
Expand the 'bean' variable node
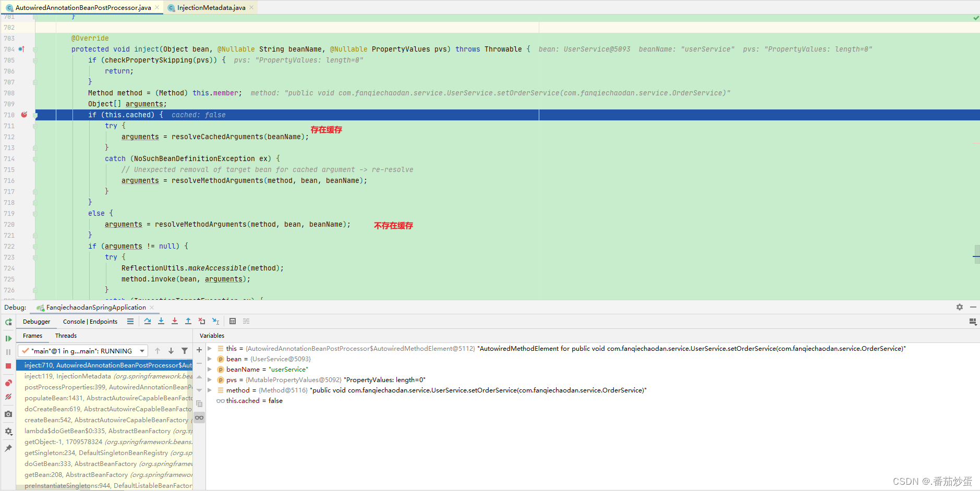(x=210, y=359)
